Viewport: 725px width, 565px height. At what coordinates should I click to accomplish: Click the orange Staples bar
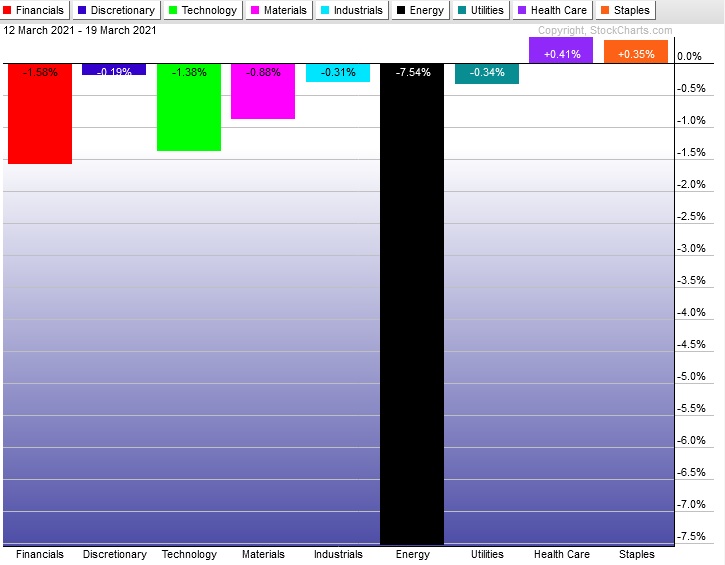click(636, 52)
